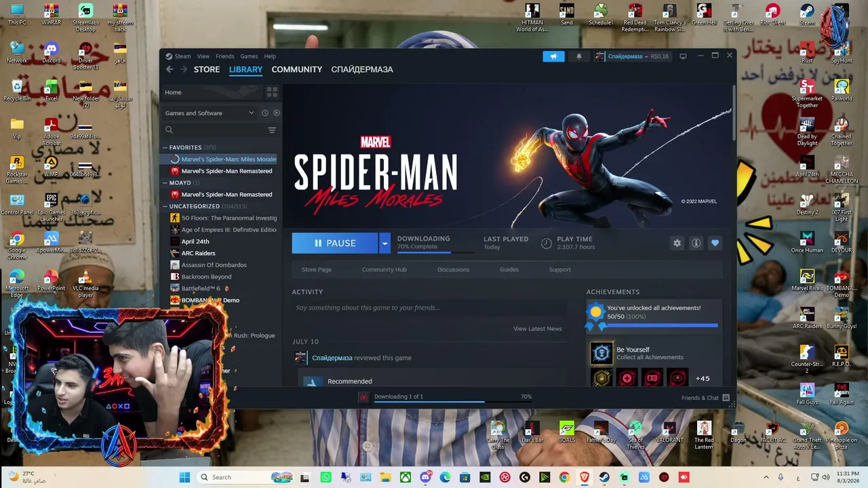Click the activity 'Say something about this game' field
868x488 pixels.
pos(429,308)
